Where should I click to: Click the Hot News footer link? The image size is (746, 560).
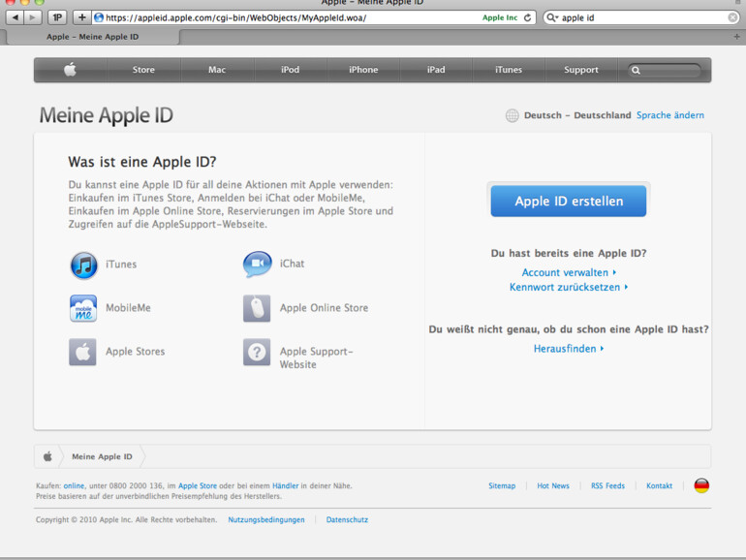(x=553, y=485)
